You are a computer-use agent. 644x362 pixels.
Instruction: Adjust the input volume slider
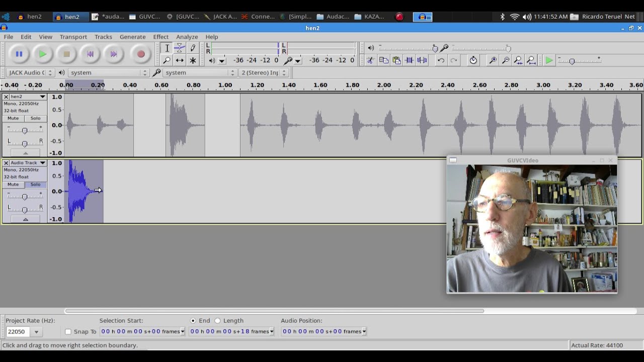[x=480, y=48]
